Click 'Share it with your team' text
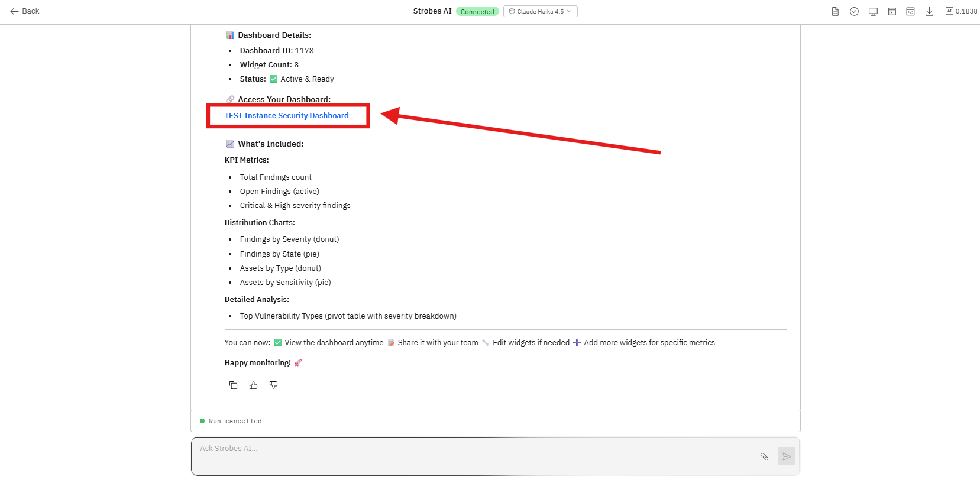This screenshot has height=480, width=980. (x=438, y=343)
